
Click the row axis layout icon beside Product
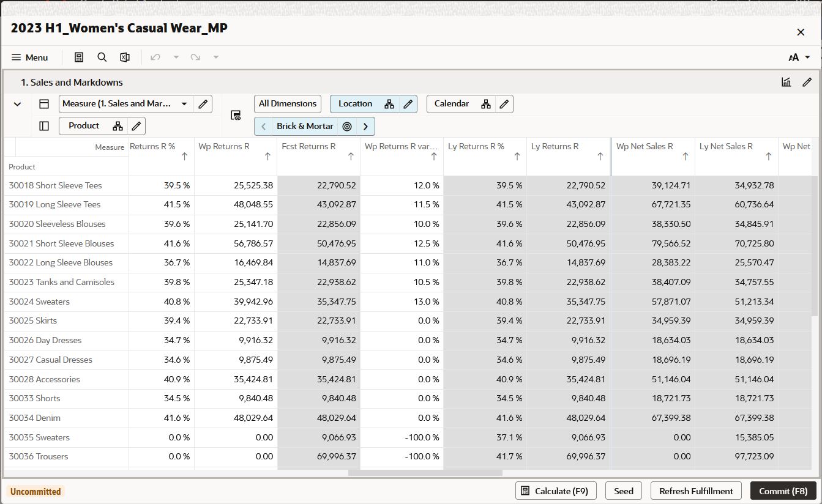(x=44, y=126)
